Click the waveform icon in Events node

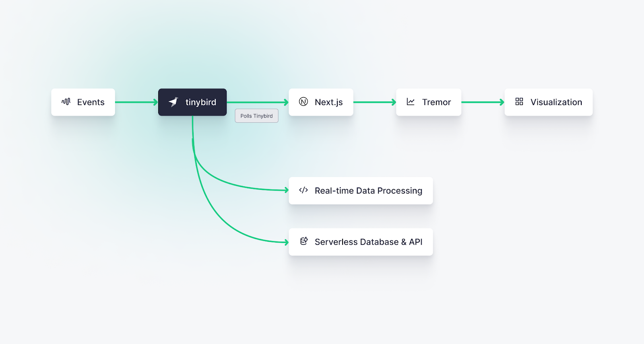[66, 101]
